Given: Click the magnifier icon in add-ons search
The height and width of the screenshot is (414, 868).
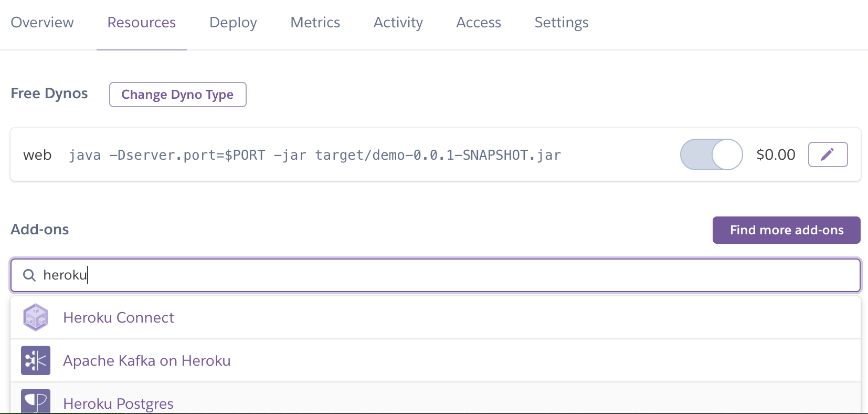Looking at the screenshot, I should pos(29,275).
